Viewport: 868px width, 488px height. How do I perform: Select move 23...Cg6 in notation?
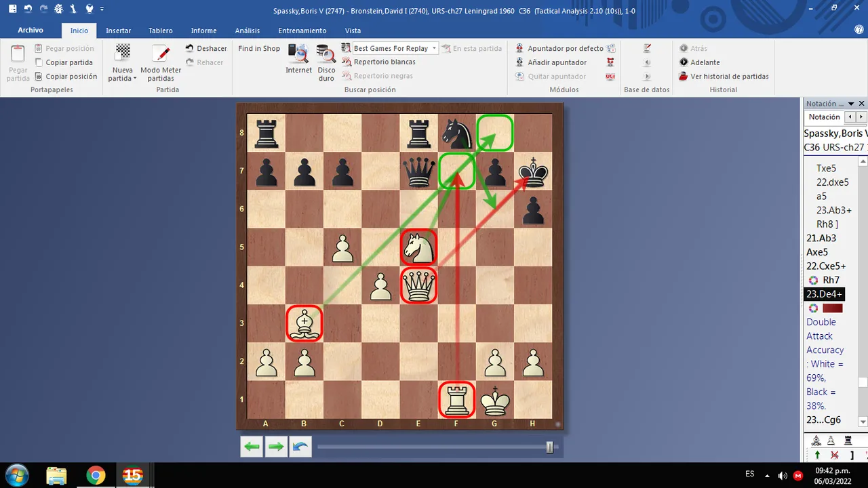pyautogui.click(x=823, y=420)
